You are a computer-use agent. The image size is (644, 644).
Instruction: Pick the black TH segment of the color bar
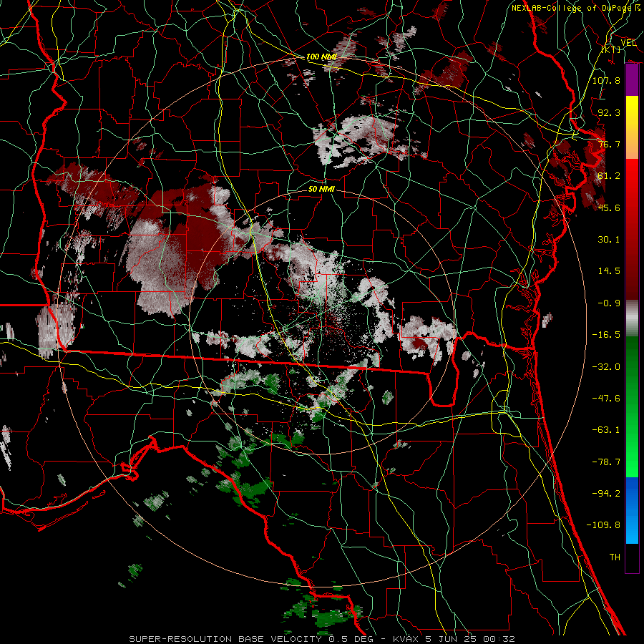point(632,558)
